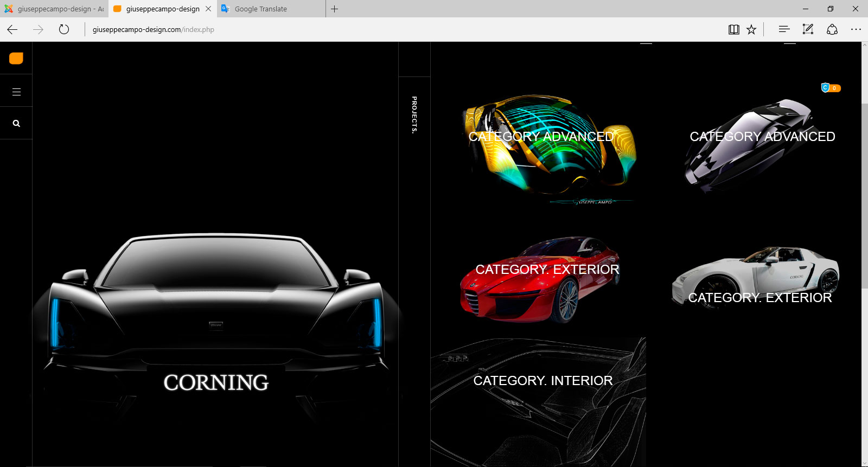Image resolution: width=868 pixels, height=467 pixels.
Task: Add page to favorites with the star
Action: (751, 29)
